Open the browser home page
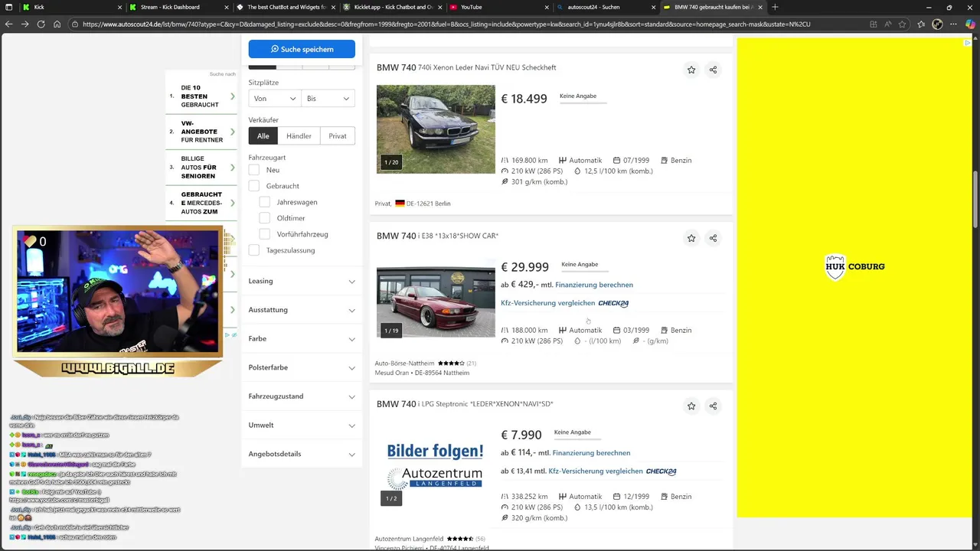This screenshot has height=551, width=980. [57, 24]
